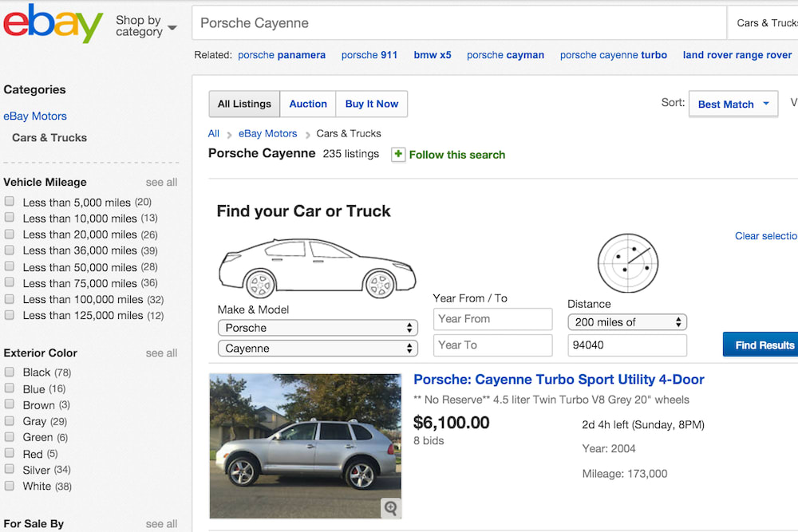The width and height of the screenshot is (798, 532).
Task: Click the Porsche Cayenne search box
Action: click(459, 23)
